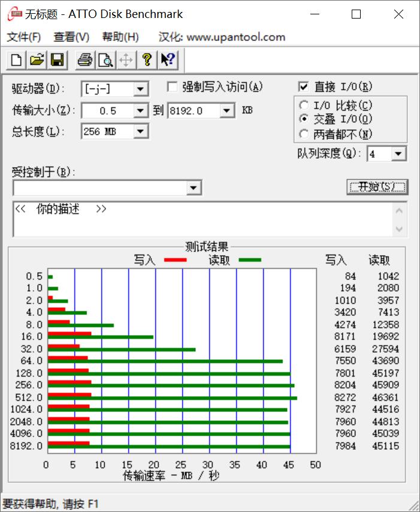The width and height of the screenshot is (420, 512).
Task: Click the context help arrow-question icon
Action: pos(168,60)
